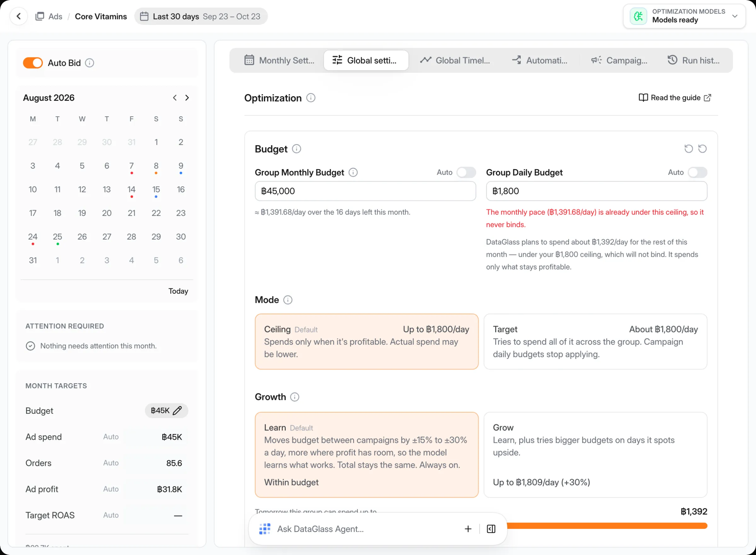Click the optimization models green icon
The height and width of the screenshot is (555, 756).
point(638,16)
